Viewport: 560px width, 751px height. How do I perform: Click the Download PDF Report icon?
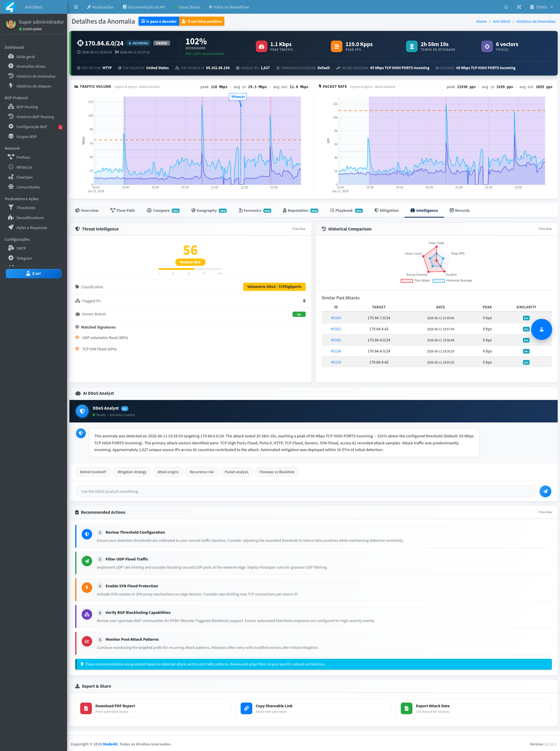tap(86, 708)
